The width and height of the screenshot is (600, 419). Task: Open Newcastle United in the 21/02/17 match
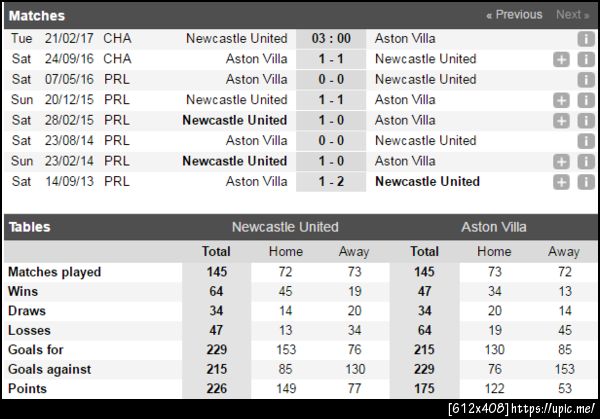click(x=236, y=39)
